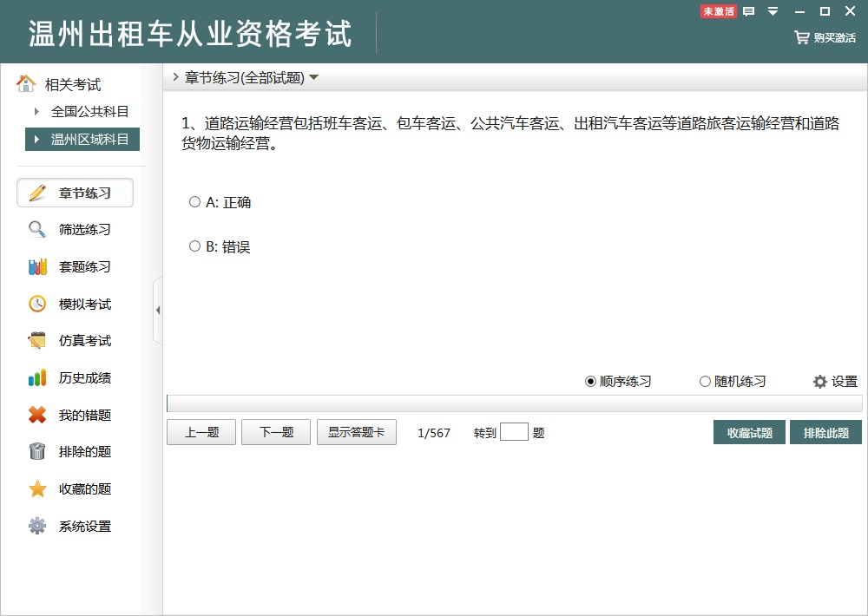Click the 排除此题 button
Screen dimensions: 868x616
tap(826, 432)
